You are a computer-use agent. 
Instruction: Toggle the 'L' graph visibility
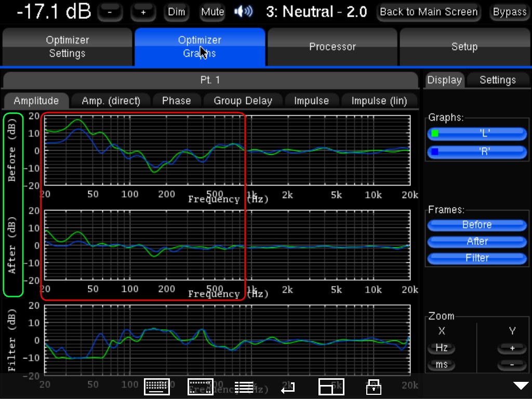click(x=477, y=134)
